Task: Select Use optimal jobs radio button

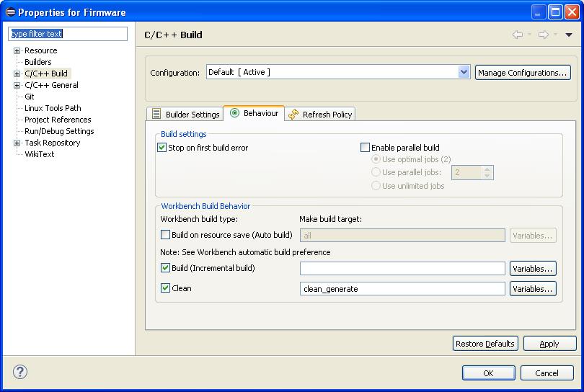Action: (x=376, y=159)
